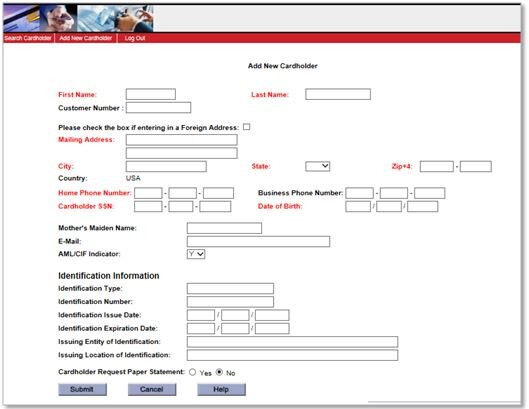Click the Issuing Entity of Identification field
Screen dimensions: 529x409
point(293,342)
